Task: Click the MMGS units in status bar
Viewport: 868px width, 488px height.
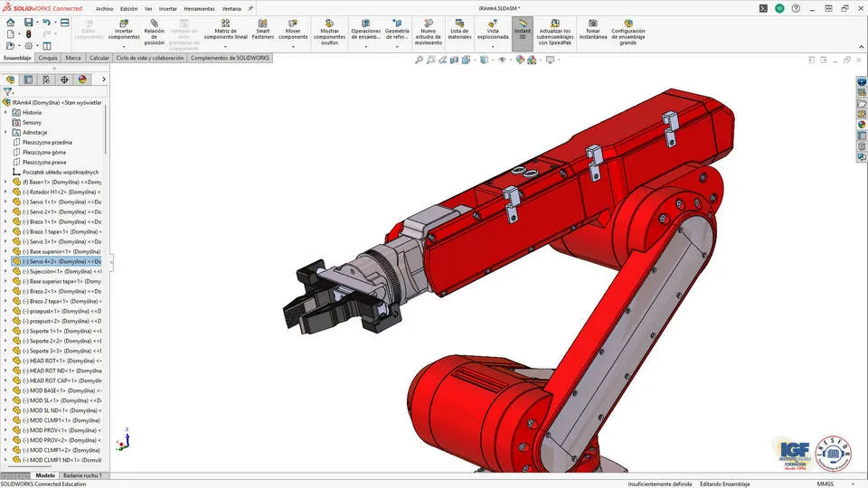Action: click(825, 484)
